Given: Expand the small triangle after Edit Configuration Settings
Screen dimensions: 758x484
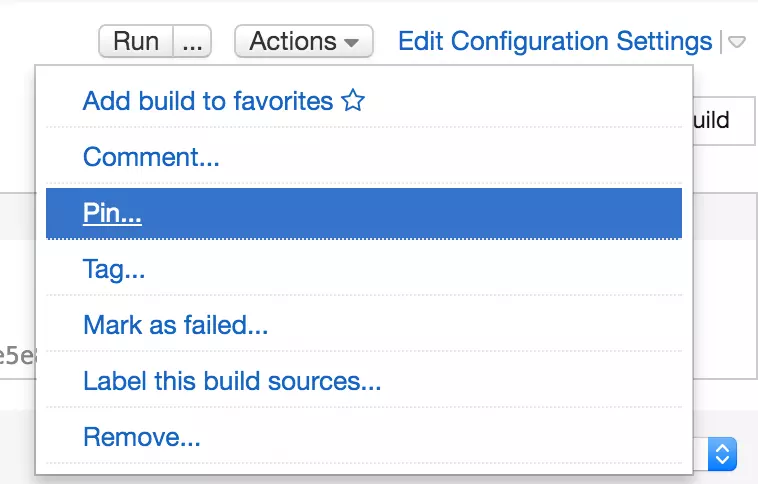Looking at the screenshot, I should 736,43.
